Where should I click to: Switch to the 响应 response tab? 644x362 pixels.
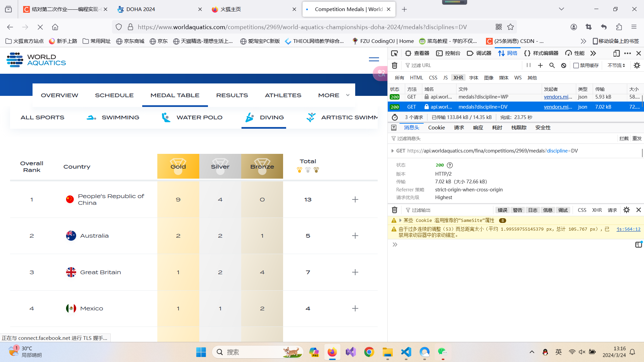[x=478, y=128]
